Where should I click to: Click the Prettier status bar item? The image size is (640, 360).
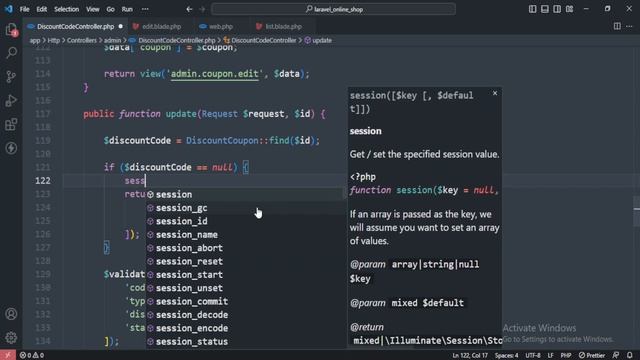coord(592,356)
